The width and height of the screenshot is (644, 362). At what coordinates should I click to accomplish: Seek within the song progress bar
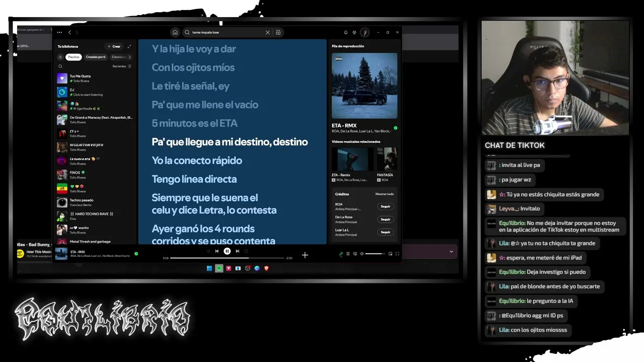click(227, 258)
